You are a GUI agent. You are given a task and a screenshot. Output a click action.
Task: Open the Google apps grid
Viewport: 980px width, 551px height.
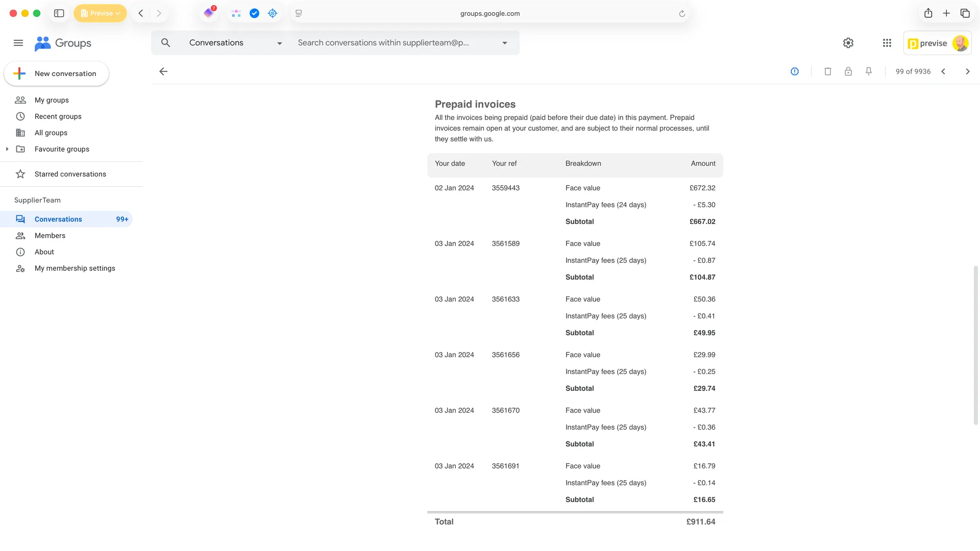click(x=887, y=43)
